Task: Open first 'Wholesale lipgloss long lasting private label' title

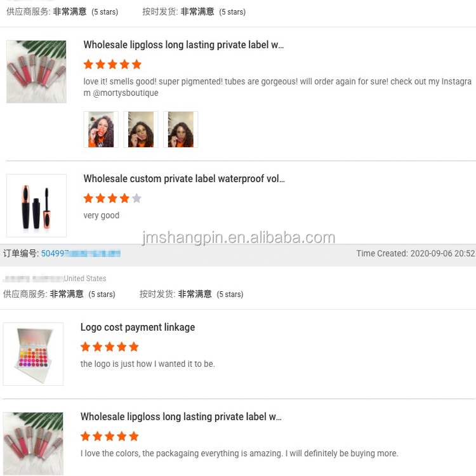Action: (183, 45)
